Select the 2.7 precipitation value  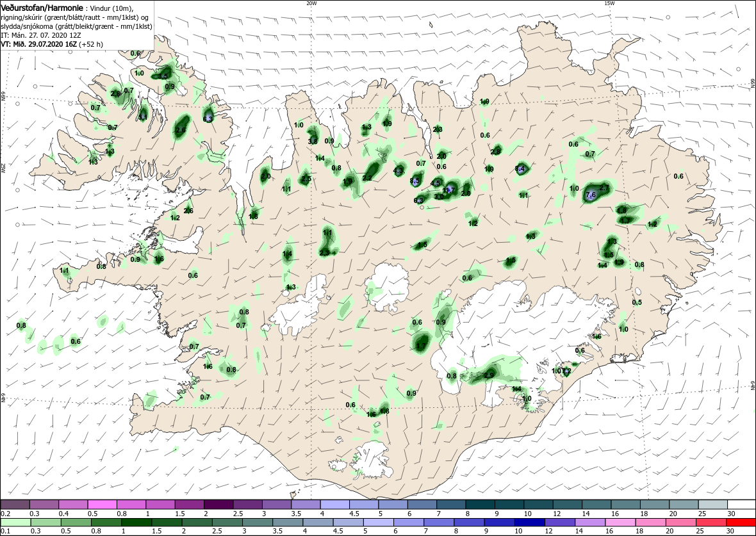[605, 188]
